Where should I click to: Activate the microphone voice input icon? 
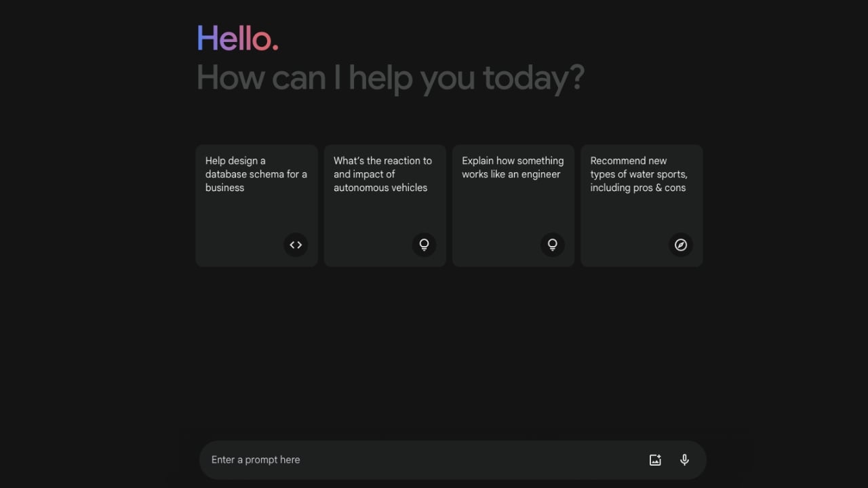coord(684,460)
